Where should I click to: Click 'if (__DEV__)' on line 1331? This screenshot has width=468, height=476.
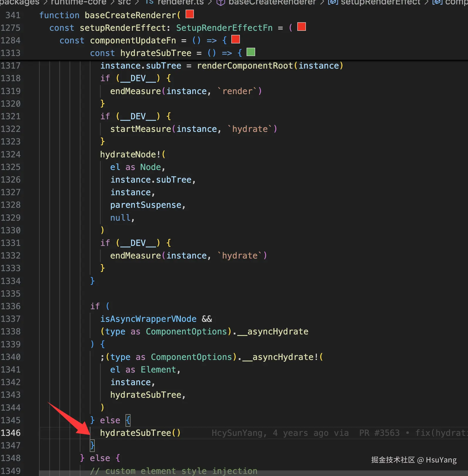tap(130, 243)
